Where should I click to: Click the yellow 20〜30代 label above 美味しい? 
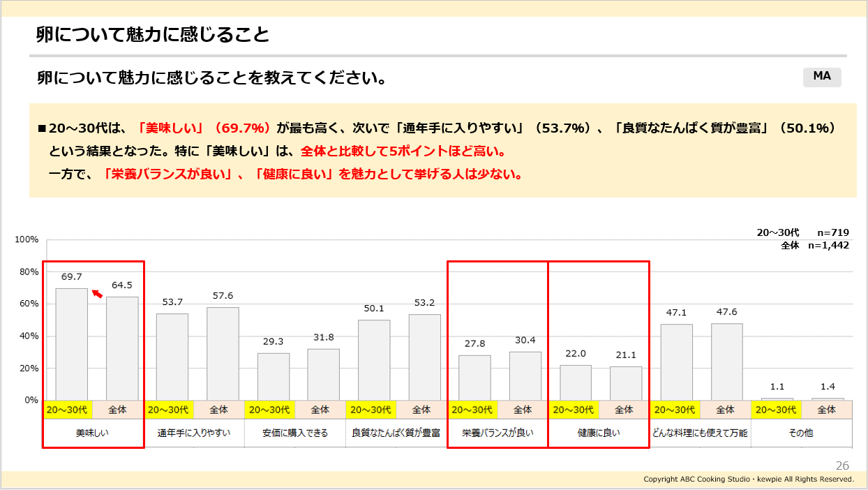[67, 410]
